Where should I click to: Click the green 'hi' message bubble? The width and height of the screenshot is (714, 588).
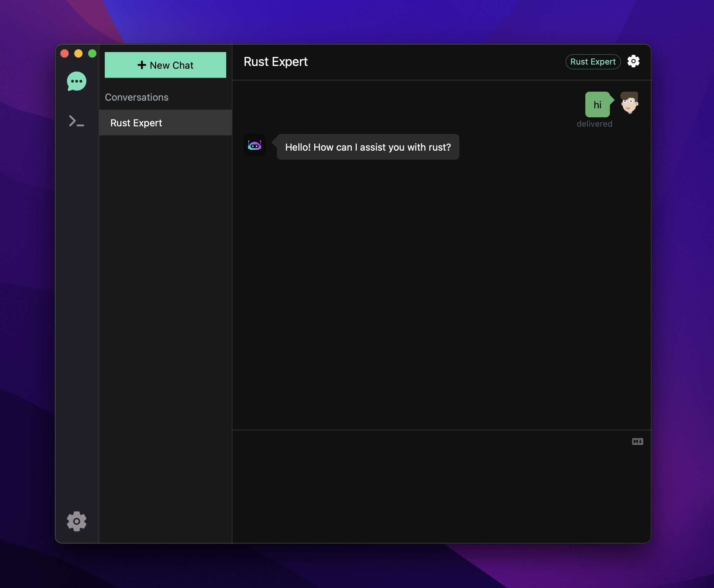coord(597,104)
